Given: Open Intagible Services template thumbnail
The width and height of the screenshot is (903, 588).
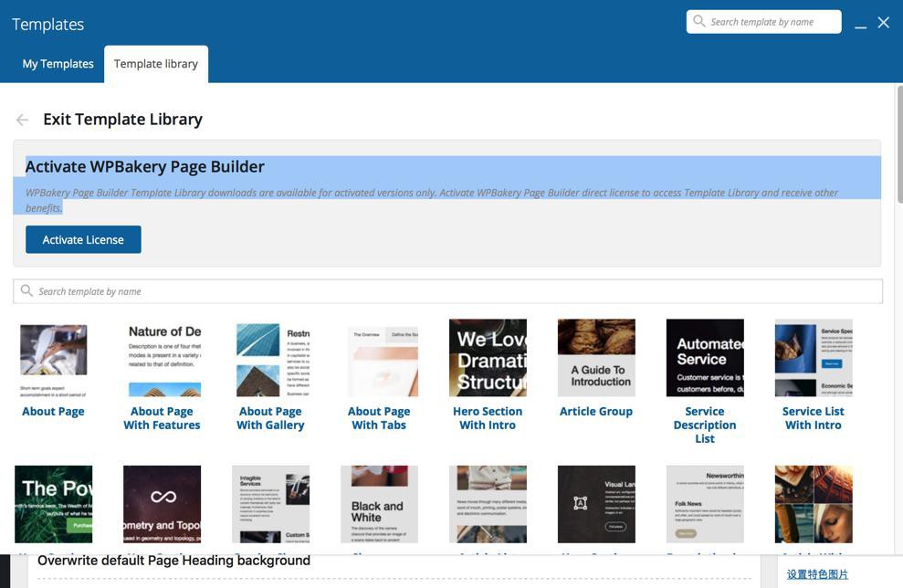Looking at the screenshot, I should [x=270, y=504].
